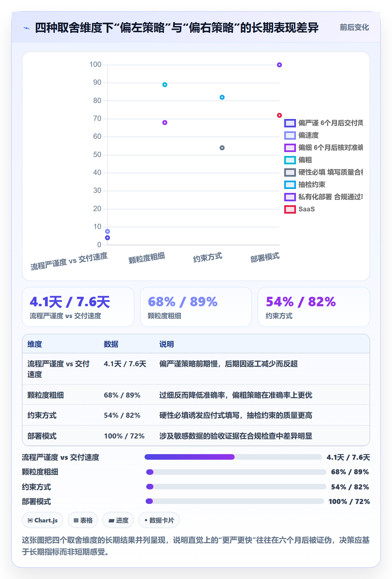Click x-axis label 部署模式

point(265,257)
